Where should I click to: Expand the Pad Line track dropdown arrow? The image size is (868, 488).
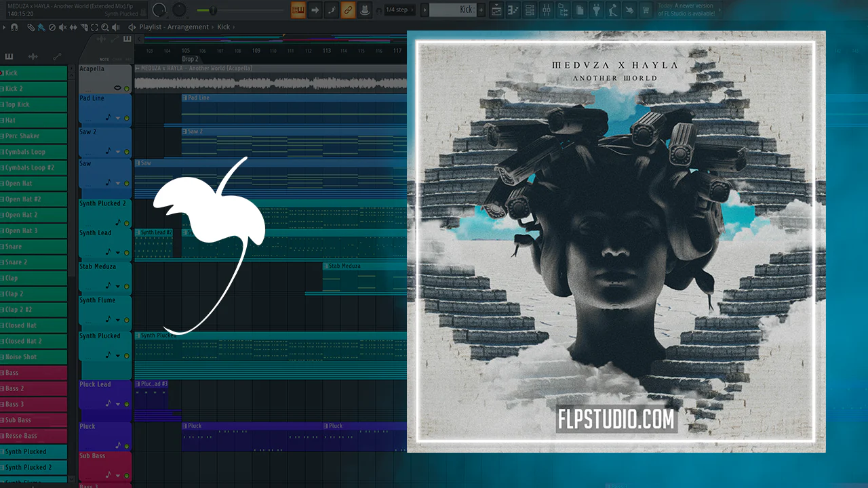(x=118, y=119)
